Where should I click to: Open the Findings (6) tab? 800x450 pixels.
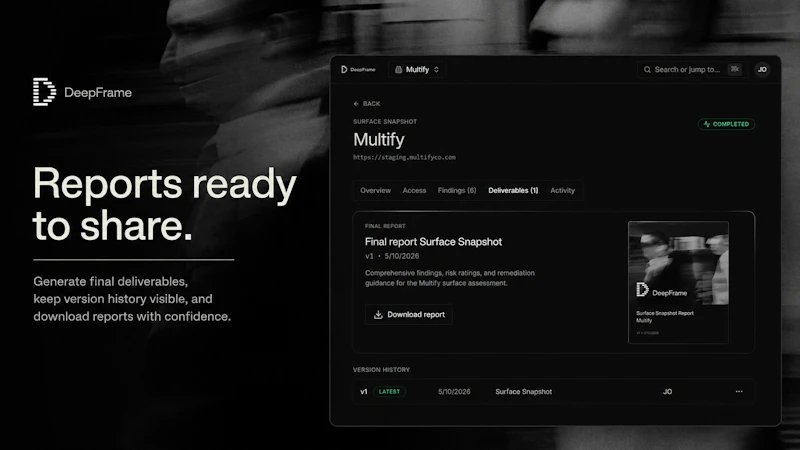(457, 190)
